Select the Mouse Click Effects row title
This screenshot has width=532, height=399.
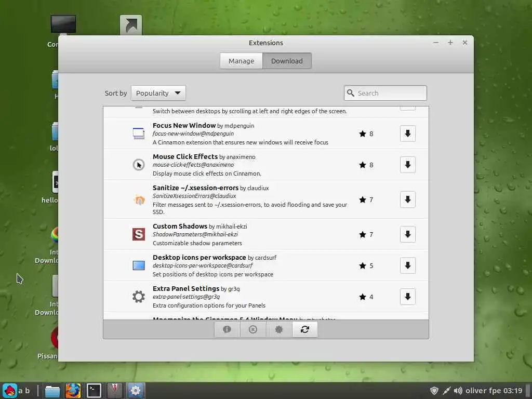click(x=185, y=156)
